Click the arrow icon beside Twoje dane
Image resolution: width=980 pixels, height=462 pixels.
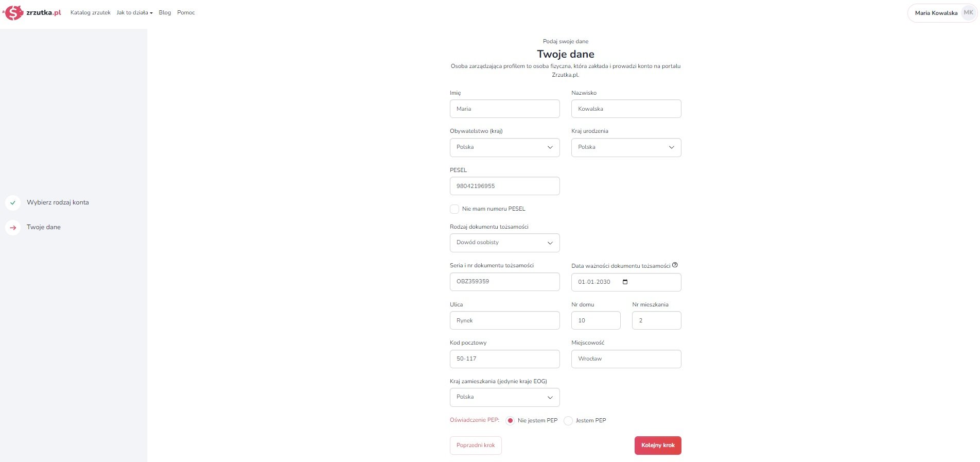tap(13, 227)
